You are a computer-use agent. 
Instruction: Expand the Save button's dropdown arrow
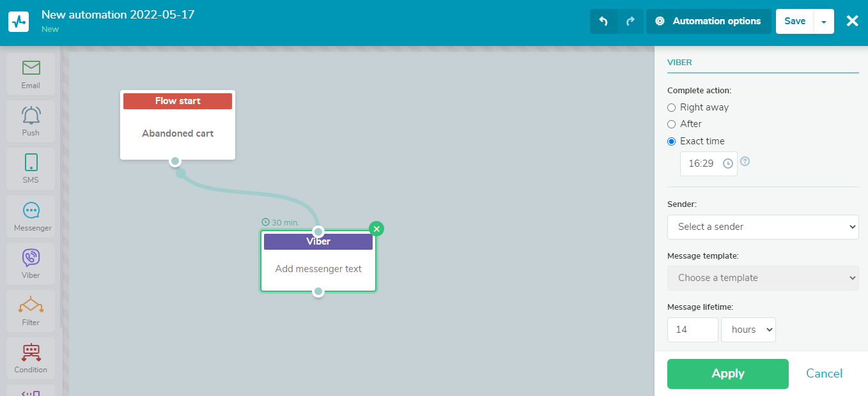coord(825,21)
